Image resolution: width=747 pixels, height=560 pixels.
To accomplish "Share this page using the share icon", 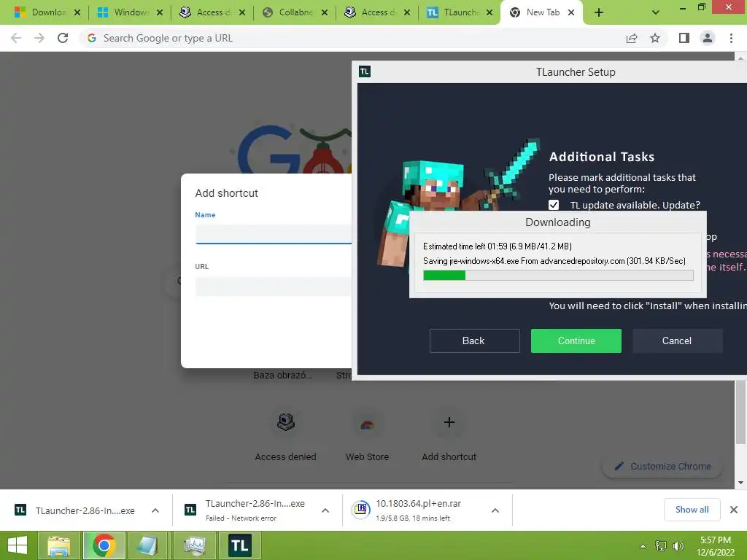I will (632, 38).
